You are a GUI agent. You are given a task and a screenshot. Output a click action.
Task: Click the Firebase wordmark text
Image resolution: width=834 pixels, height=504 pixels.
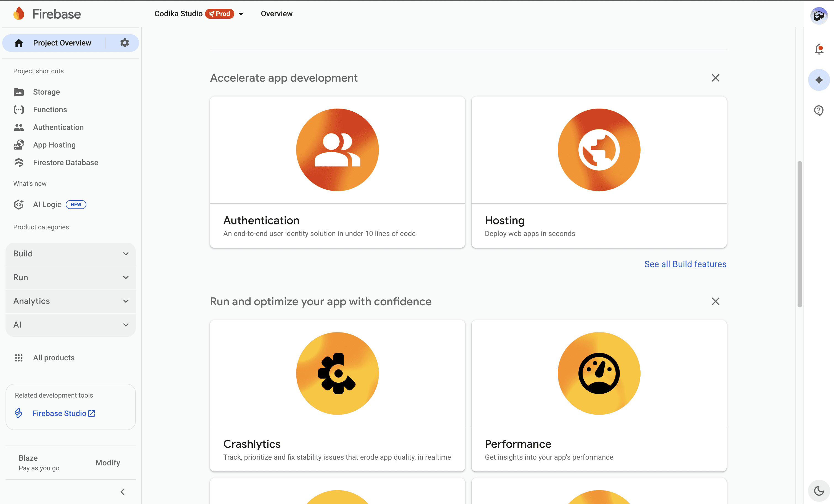57,14
